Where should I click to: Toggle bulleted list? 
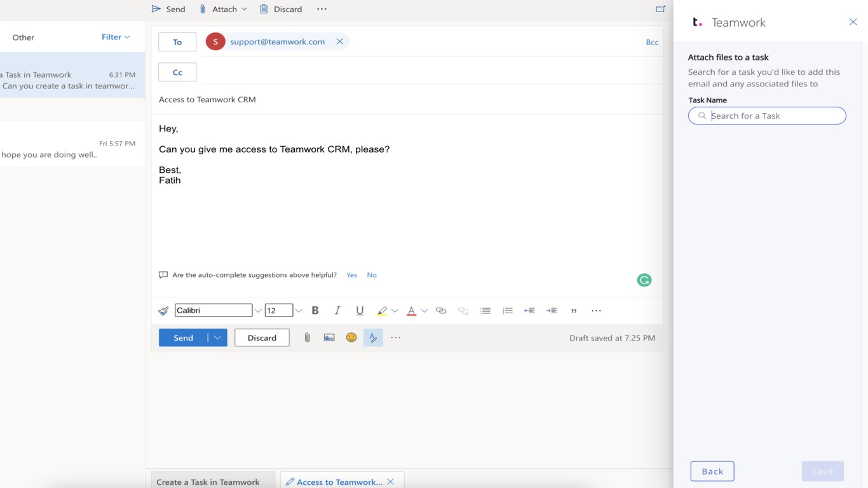485,311
